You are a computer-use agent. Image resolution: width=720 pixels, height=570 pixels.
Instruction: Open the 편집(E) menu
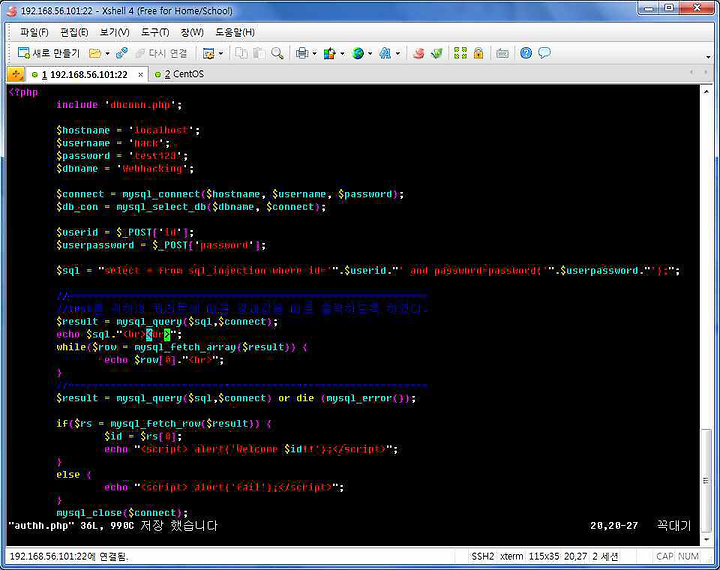[74, 32]
